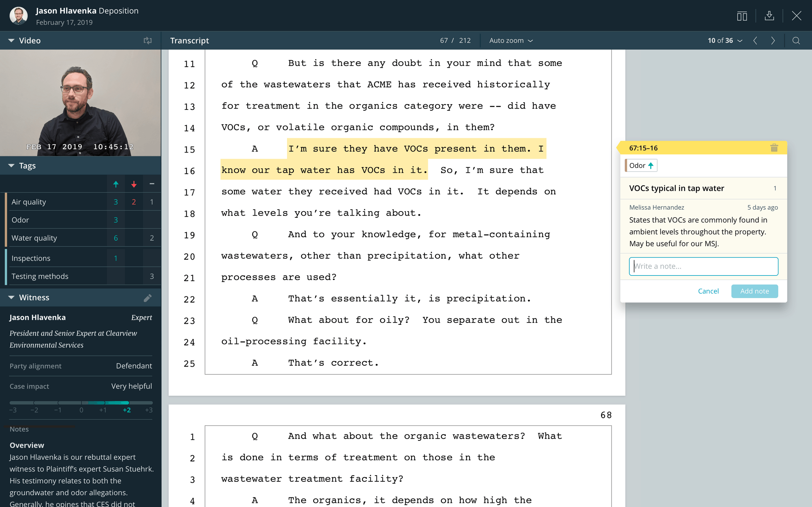Viewport: 812px width, 507px height.
Task: Cancel the note being written
Action: point(708,291)
